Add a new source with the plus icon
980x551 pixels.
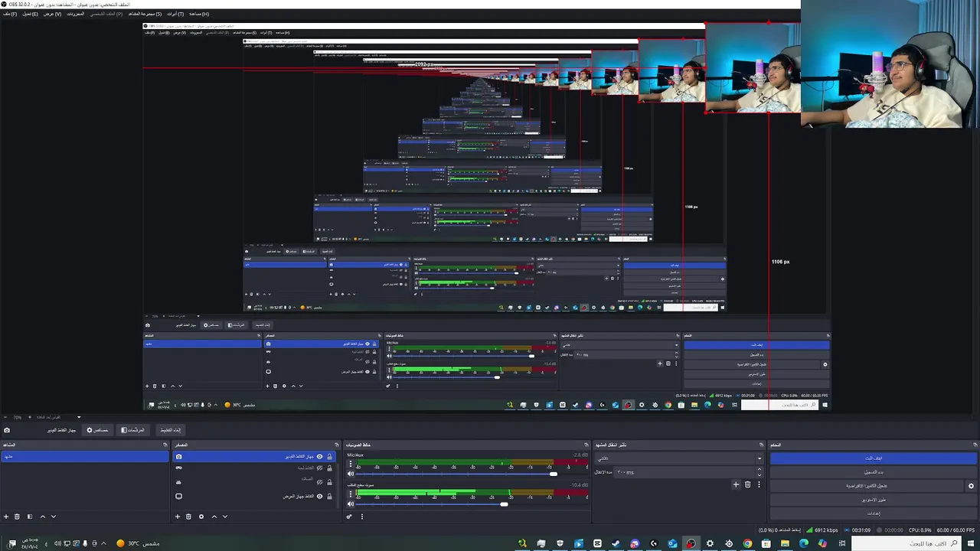tap(178, 517)
